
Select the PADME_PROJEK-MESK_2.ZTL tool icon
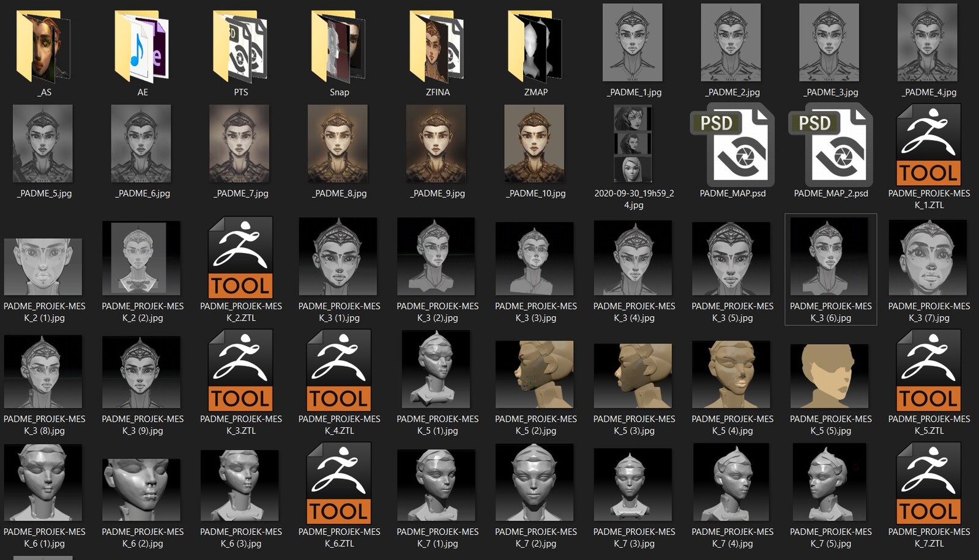tap(240, 257)
